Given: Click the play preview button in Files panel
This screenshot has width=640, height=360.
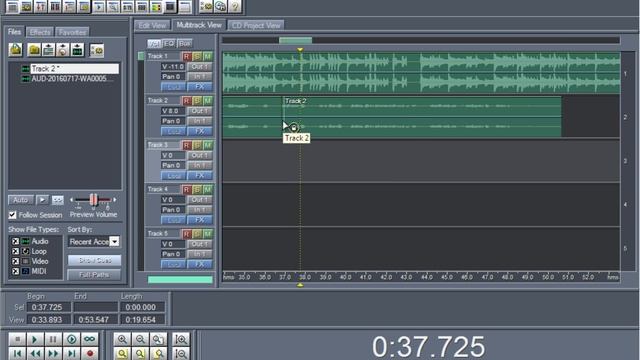Looking at the screenshot, I should pos(42,200).
